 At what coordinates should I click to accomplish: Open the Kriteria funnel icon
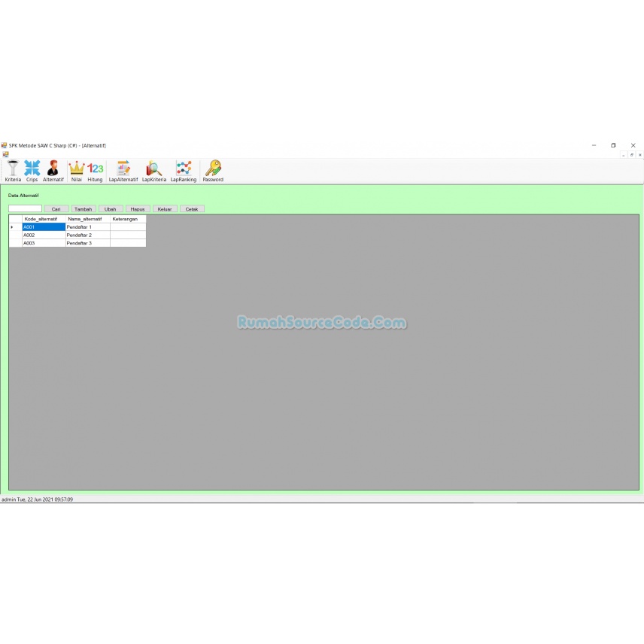pos(13,171)
